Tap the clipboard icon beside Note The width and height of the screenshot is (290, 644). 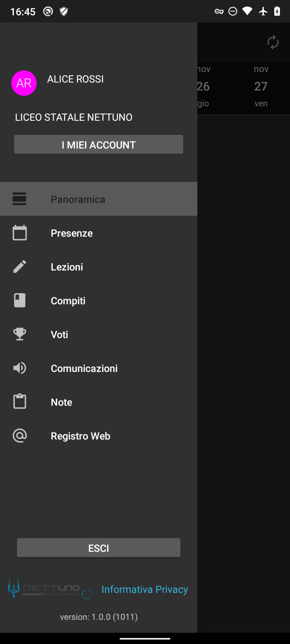[20, 402]
